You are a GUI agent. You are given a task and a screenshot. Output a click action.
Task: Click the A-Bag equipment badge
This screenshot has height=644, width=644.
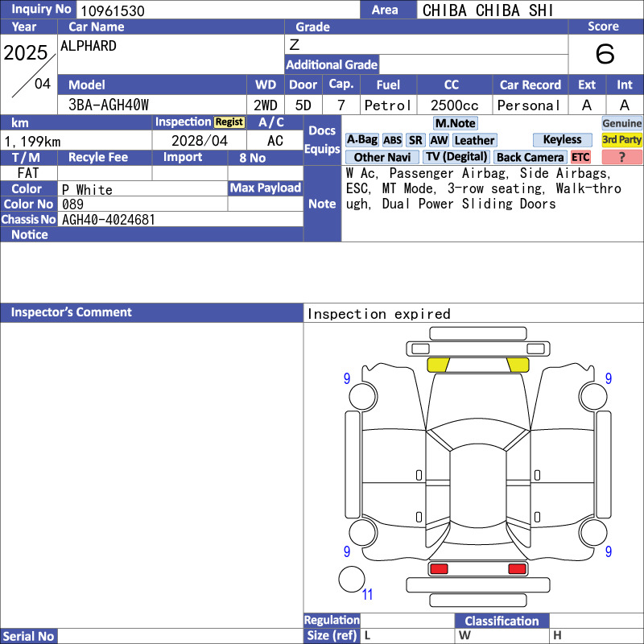pos(361,140)
